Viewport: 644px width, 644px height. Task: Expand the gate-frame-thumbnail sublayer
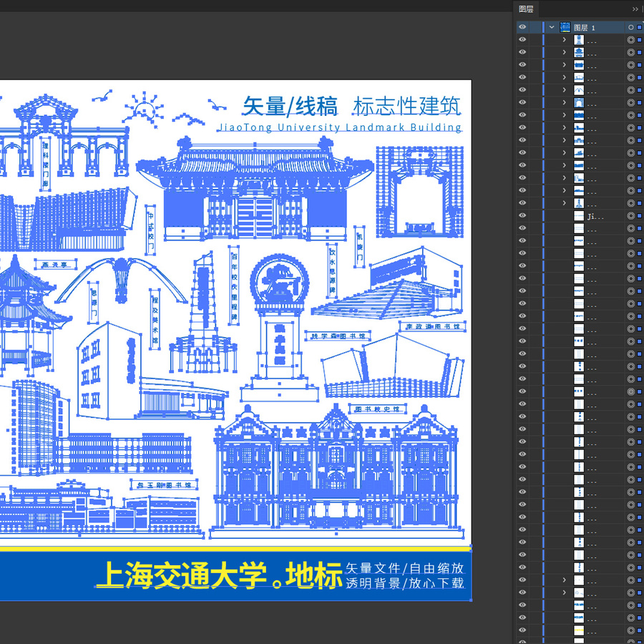point(565,102)
